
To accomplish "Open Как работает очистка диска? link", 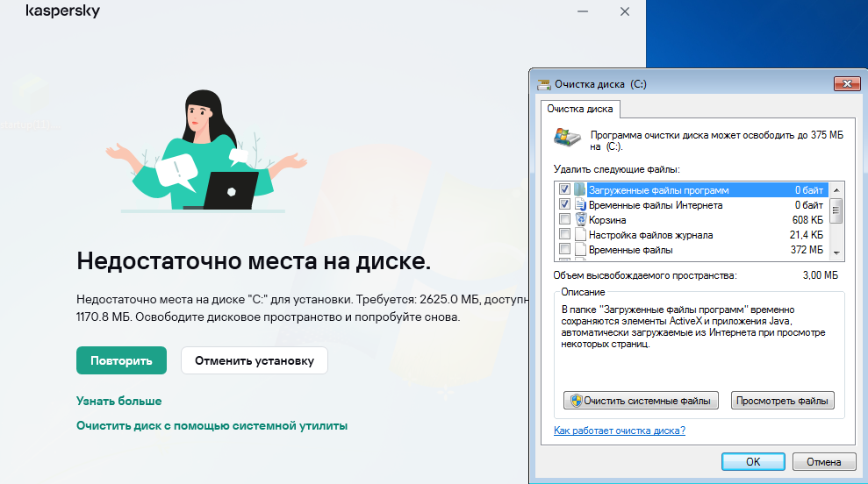I will [620, 431].
